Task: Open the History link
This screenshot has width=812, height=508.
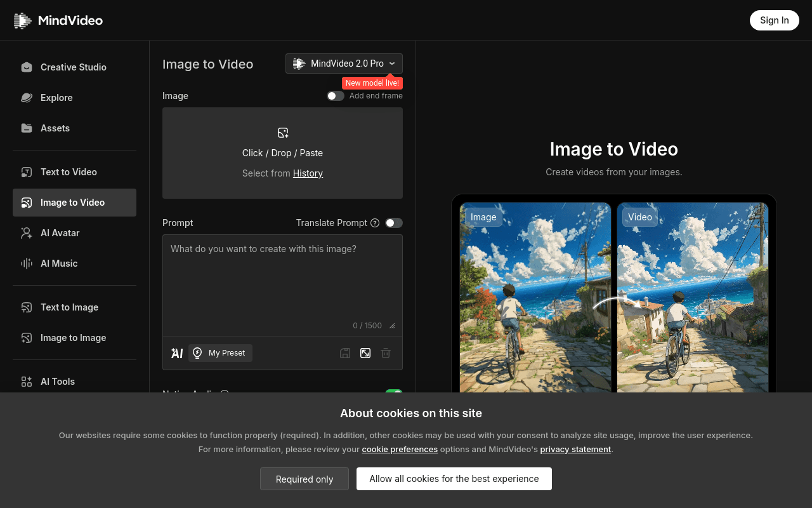Action: coord(308,173)
